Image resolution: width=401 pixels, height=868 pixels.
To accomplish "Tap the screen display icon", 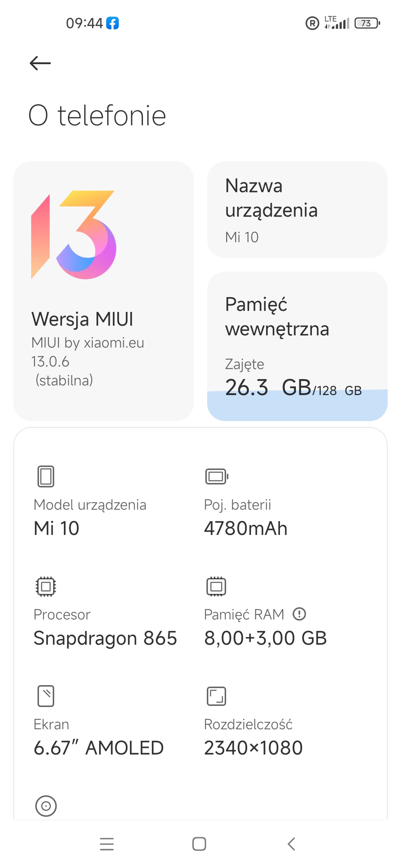I will click(46, 696).
